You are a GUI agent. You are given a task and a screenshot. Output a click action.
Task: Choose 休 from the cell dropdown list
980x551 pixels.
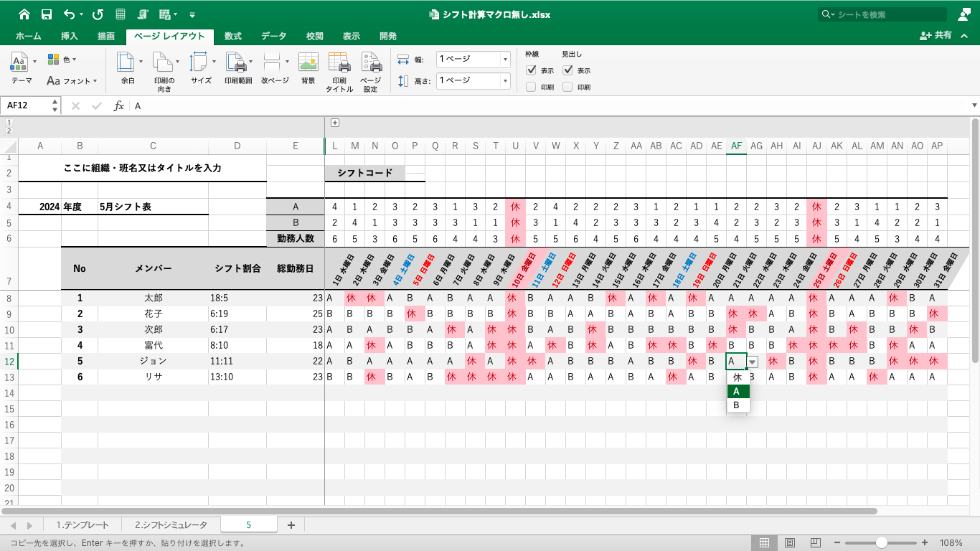click(x=738, y=377)
